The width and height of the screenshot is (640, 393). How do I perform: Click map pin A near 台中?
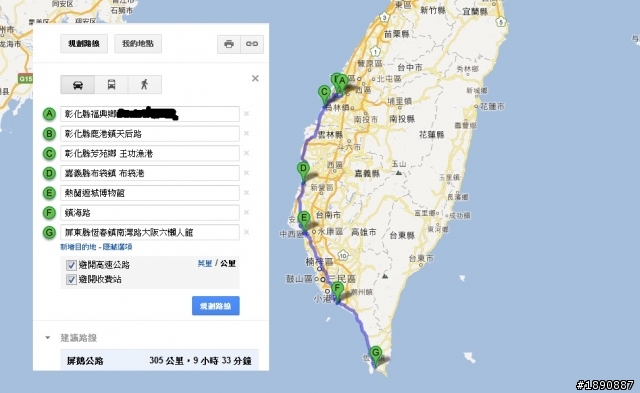tap(342, 82)
